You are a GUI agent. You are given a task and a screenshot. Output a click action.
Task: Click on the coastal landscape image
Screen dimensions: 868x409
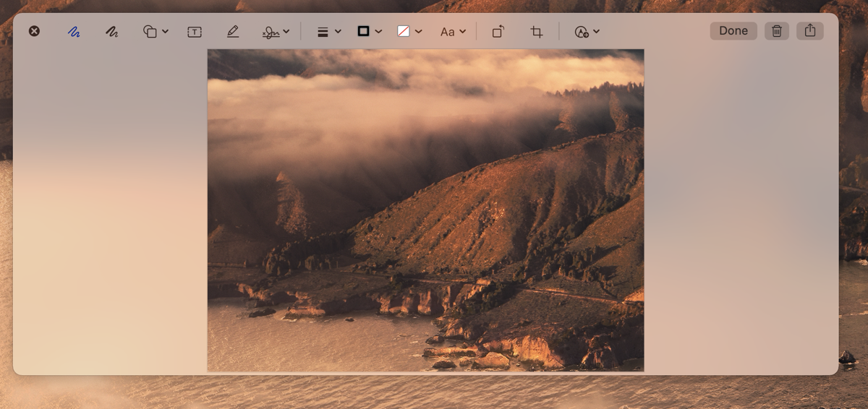pos(425,210)
